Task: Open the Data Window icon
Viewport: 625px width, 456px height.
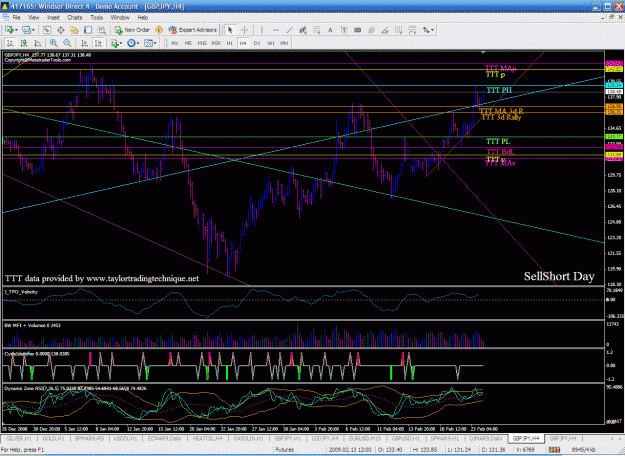Action: (61, 30)
